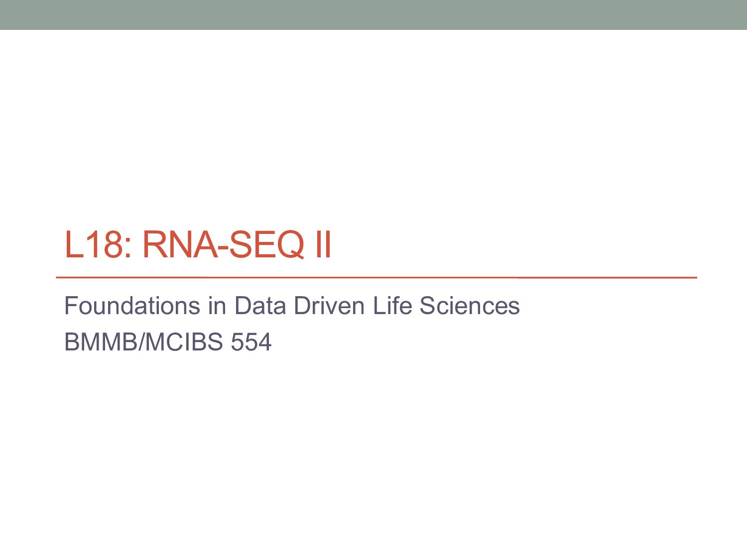Click the word 'Driven' in the subtitle
747x560 pixels.
(x=329, y=306)
